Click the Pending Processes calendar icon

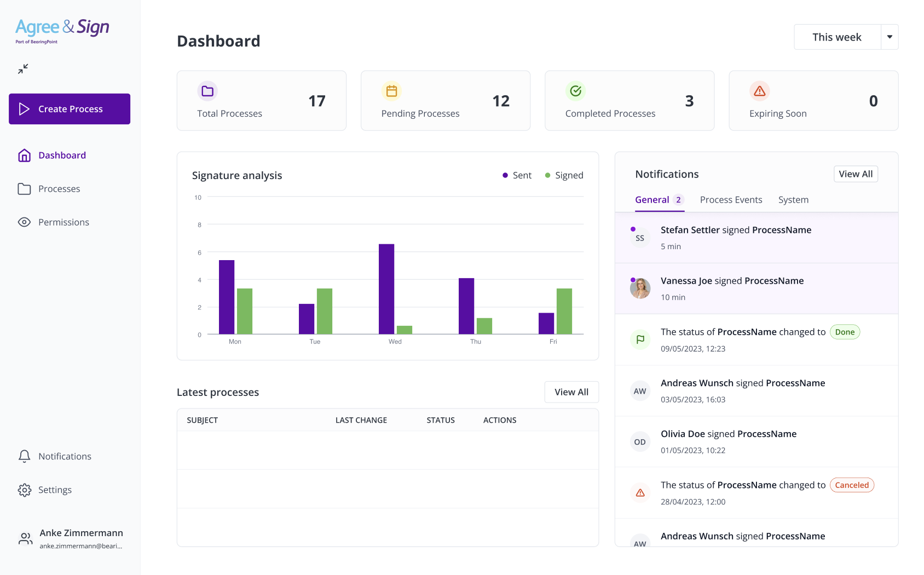[391, 91]
